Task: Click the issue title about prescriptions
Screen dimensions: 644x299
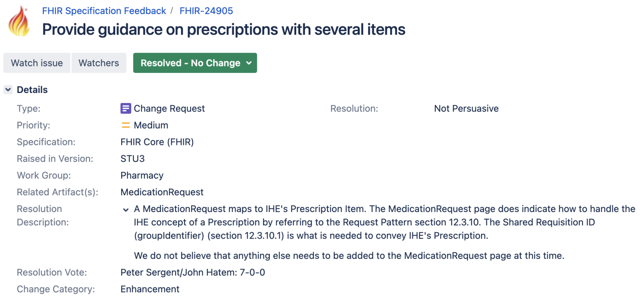Action: coord(223,29)
